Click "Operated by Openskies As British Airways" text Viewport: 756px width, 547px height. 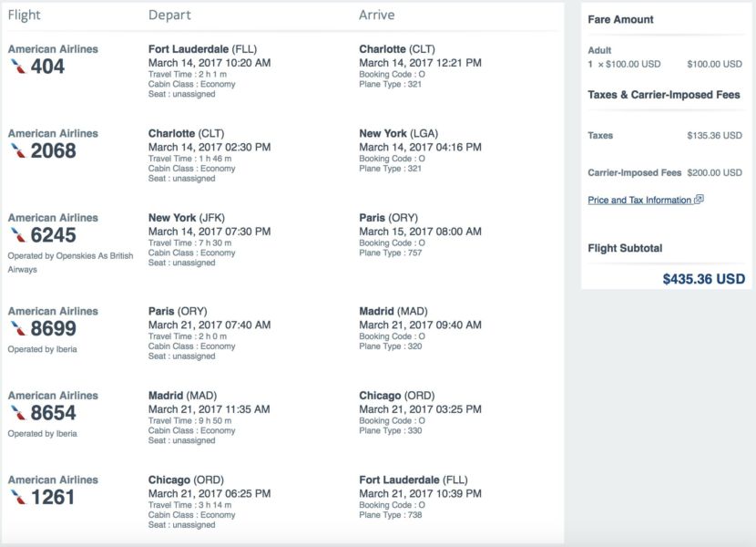(x=70, y=263)
